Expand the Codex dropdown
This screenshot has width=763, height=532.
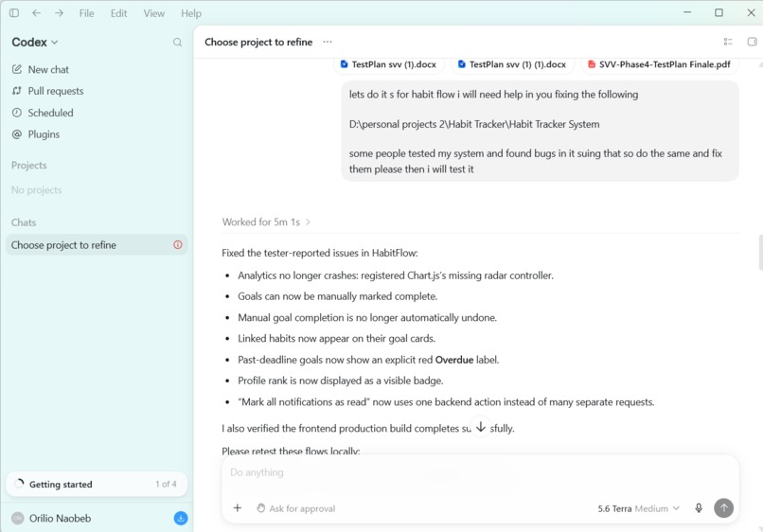pyautogui.click(x=35, y=43)
